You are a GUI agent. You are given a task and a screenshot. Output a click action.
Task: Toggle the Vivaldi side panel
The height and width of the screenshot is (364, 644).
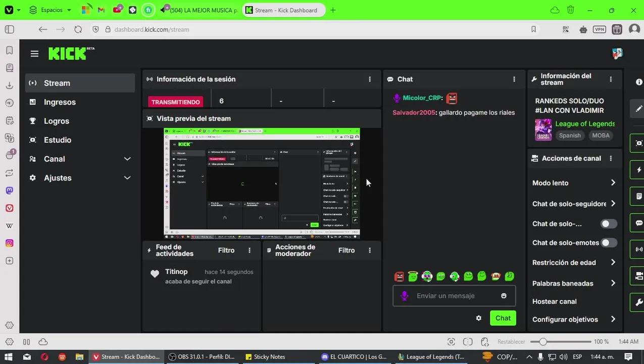point(9,29)
